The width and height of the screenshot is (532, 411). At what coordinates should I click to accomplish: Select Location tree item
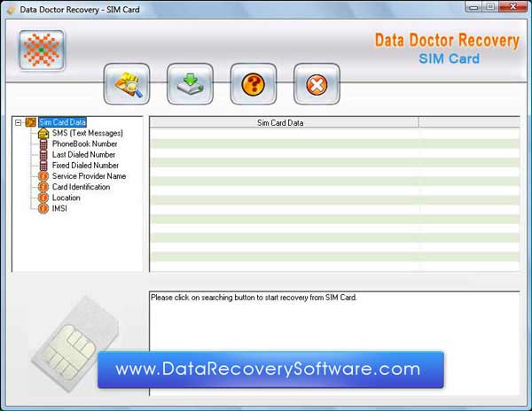pyautogui.click(x=66, y=198)
